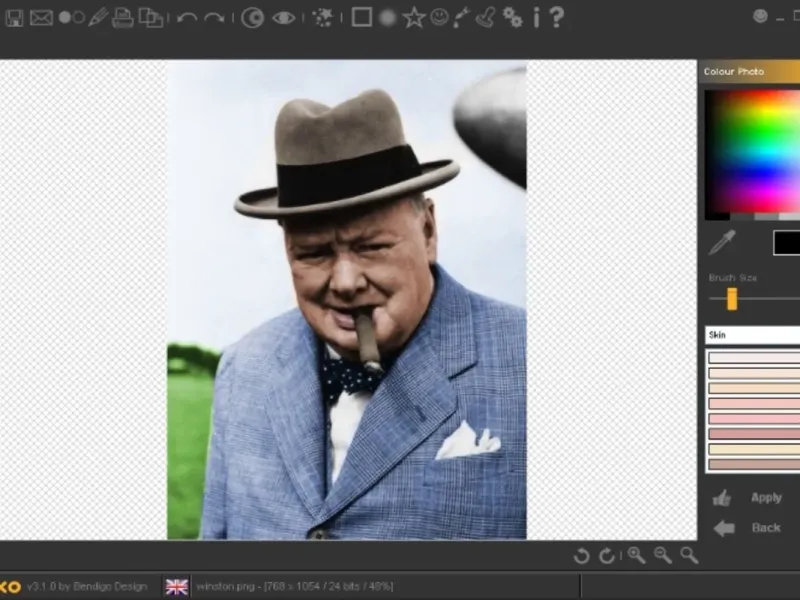
Task: Click the Winston photo on canvas
Action: (347, 300)
